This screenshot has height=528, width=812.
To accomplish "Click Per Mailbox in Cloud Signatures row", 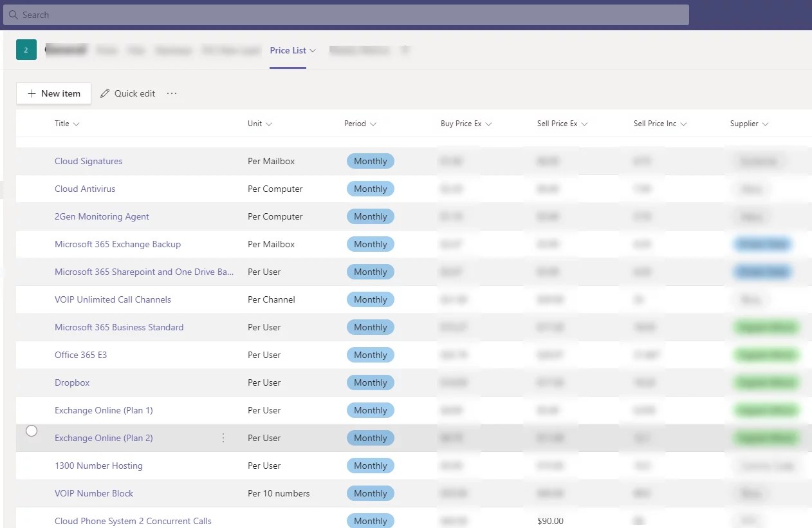I will (271, 161).
